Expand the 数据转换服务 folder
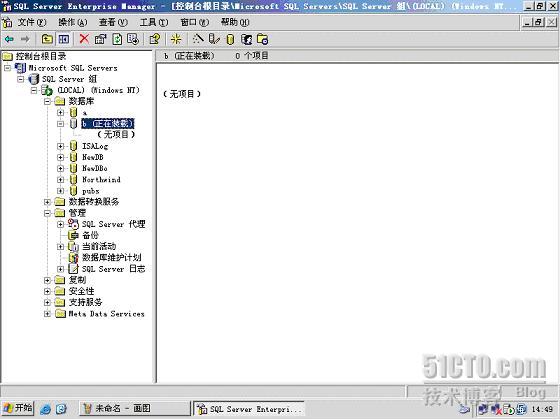The width and height of the screenshot is (560, 420). tap(48, 202)
